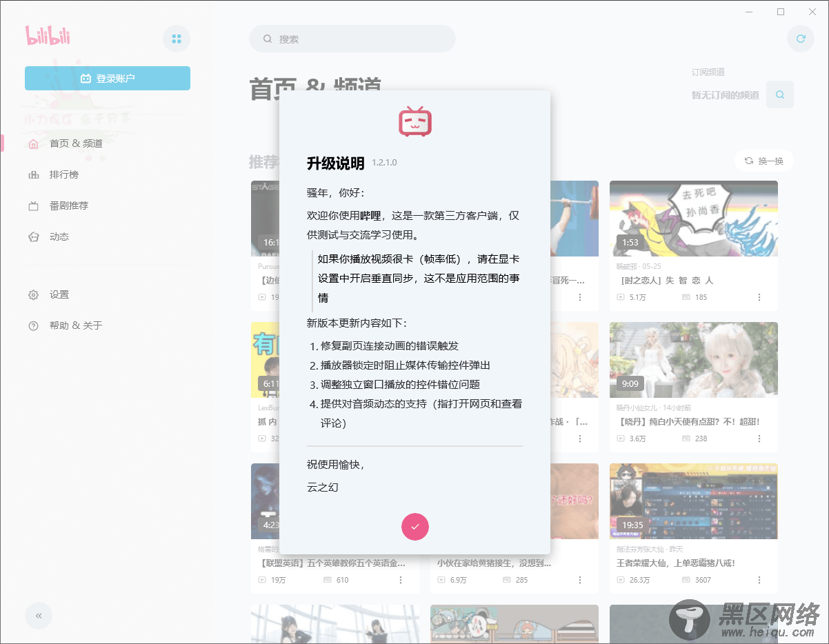829x644 pixels.
Task: Click the title 小伙在家给黄猪接生，没想到
Action: pos(495,563)
